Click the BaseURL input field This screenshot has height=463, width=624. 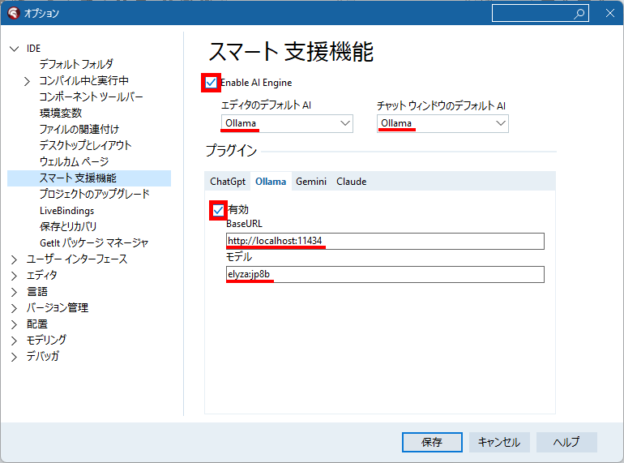coord(385,241)
